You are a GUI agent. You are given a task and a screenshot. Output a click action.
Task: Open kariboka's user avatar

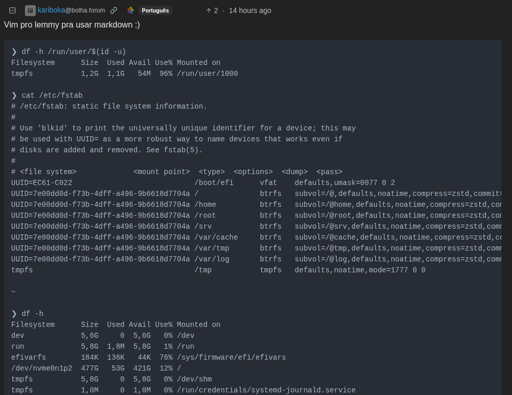click(30, 11)
